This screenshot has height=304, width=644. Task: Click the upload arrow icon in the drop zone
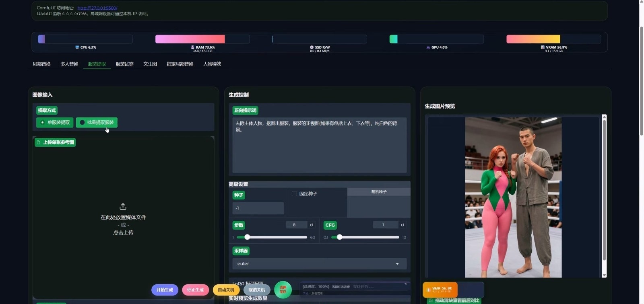click(123, 206)
